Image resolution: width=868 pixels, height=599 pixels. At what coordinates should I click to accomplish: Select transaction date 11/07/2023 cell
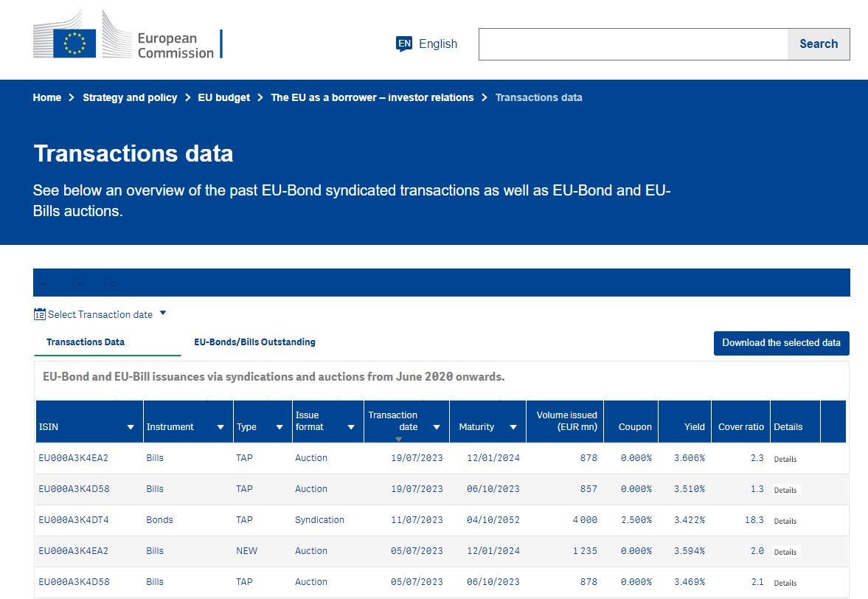[417, 520]
